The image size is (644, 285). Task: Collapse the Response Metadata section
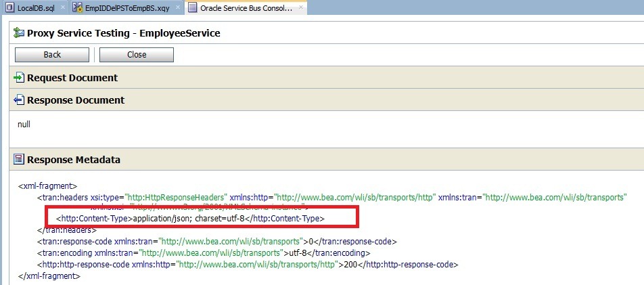point(73,160)
